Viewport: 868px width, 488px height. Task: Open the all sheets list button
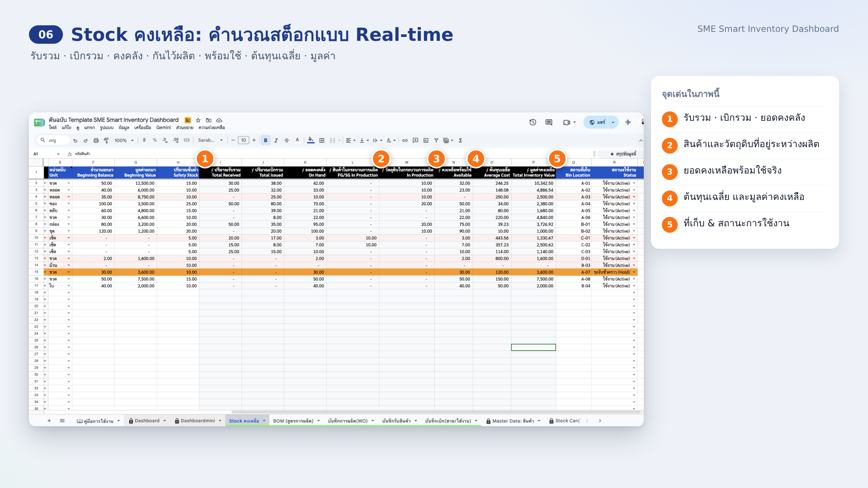click(62, 421)
